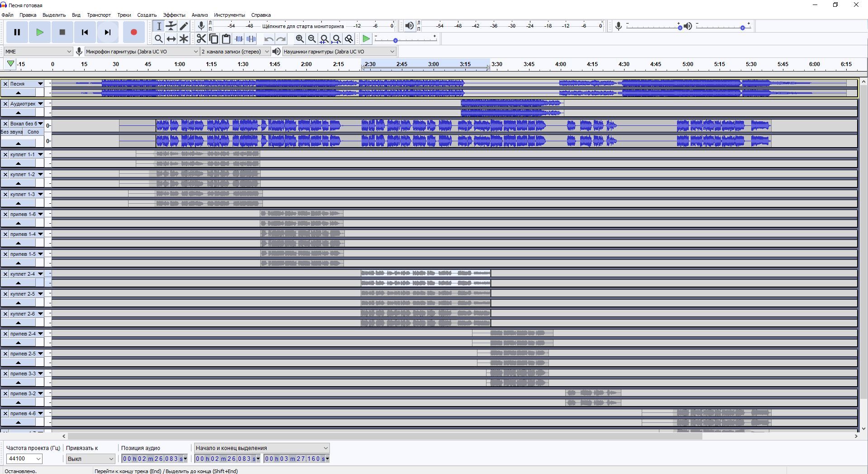Screen dimensions: 868x474
Task: Open the MME audio host dropdown
Action: point(38,51)
